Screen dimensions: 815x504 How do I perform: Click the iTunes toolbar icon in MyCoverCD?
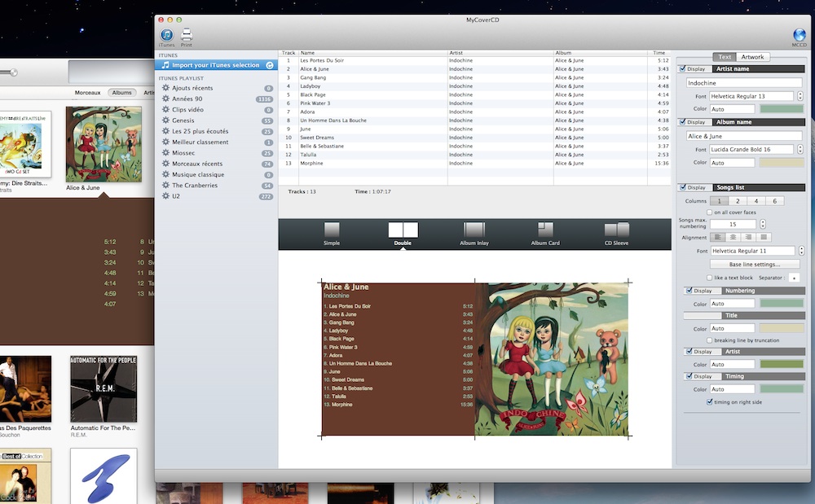point(166,35)
